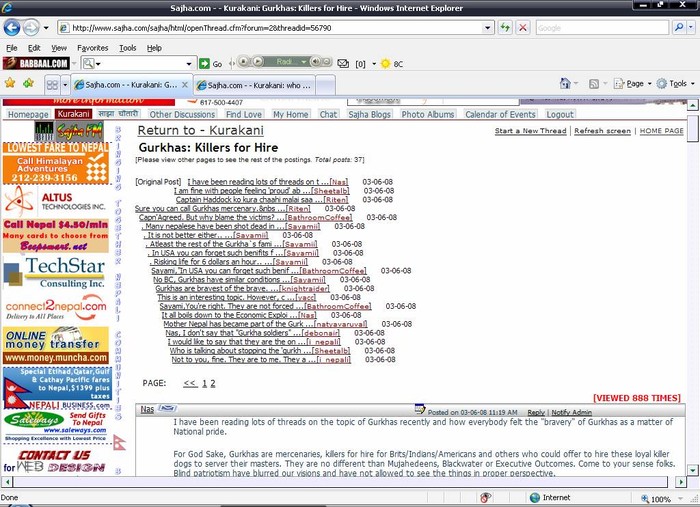The height and width of the screenshot is (507, 700).
Task: Click the browser Back arrow button
Action: click(x=15, y=28)
